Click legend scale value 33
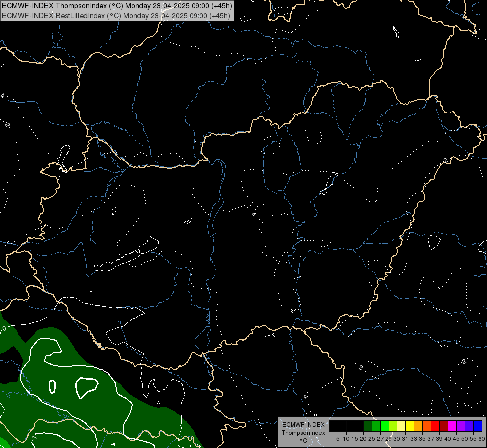This screenshot has height=448, width=487. click(414, 439)
